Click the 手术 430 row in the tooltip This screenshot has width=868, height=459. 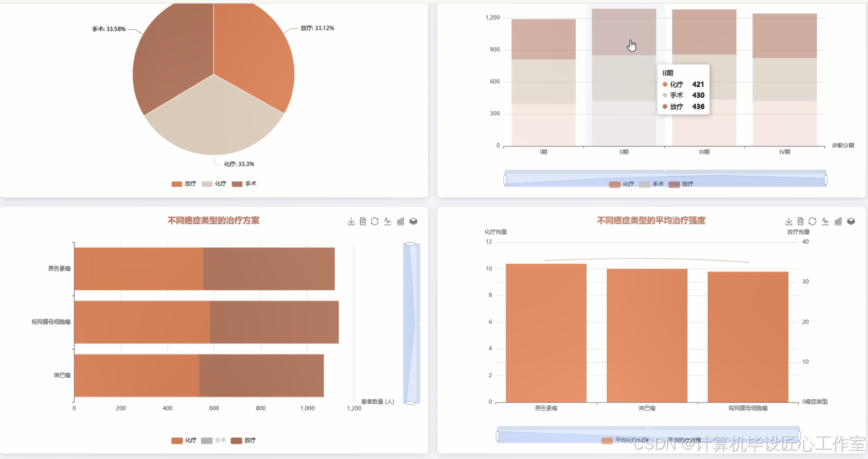point(683,95)
